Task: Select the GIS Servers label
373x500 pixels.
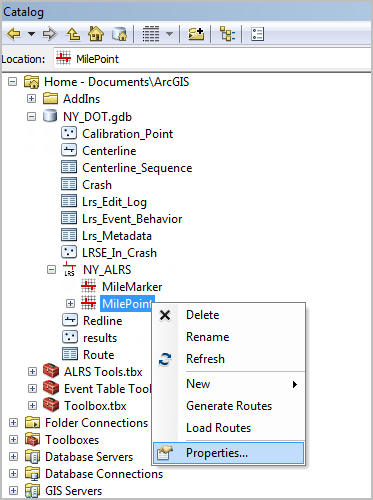Action: [x=73, y=491]
